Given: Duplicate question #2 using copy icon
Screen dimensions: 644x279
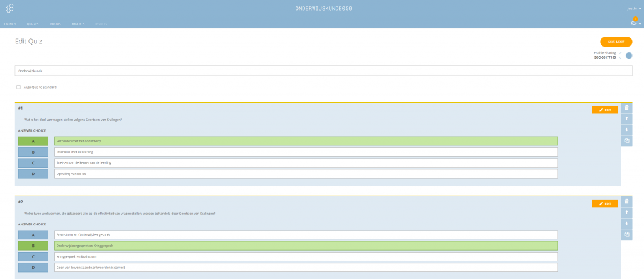Looking at the screenshot, I should click(x=626, y=234).
